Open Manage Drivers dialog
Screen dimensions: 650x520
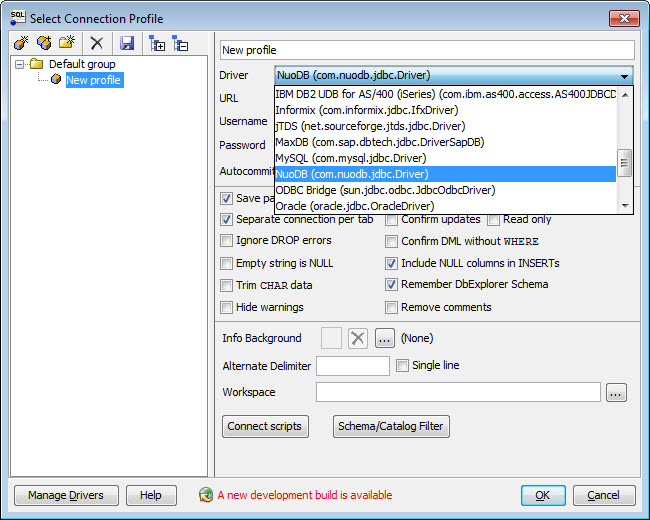[66, 495]
